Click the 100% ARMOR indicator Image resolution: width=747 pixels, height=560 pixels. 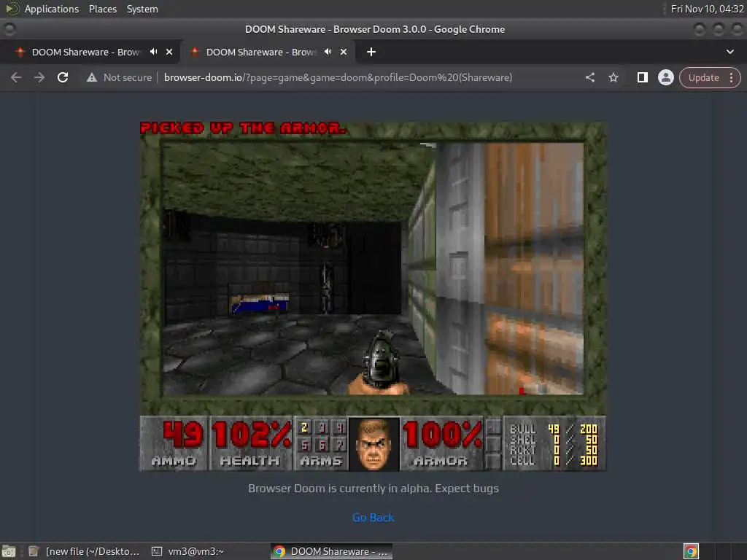pyautogui.click(x=441, y=443)
